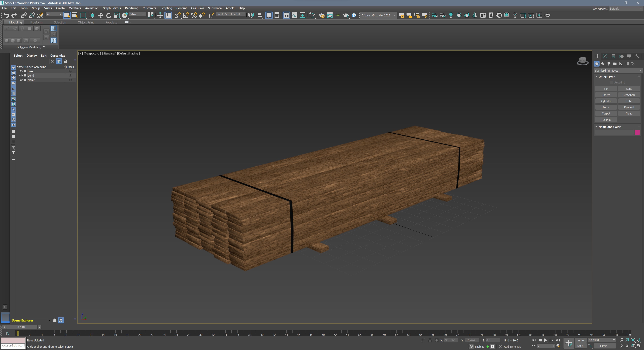The image size is (644, 350).
Task: Click the Teapot primitive button
Action: (x=606, y=113)
